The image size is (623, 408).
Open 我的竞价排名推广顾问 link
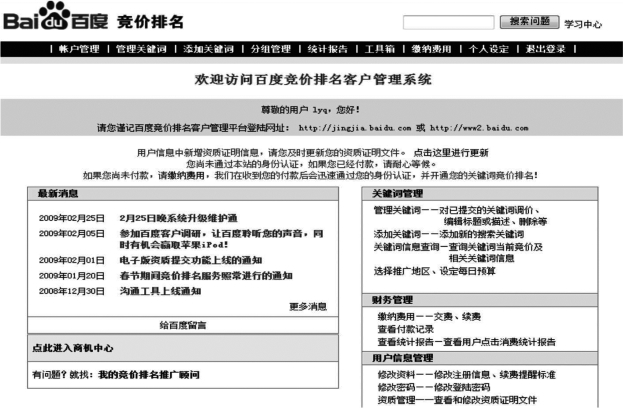[149, 375]
